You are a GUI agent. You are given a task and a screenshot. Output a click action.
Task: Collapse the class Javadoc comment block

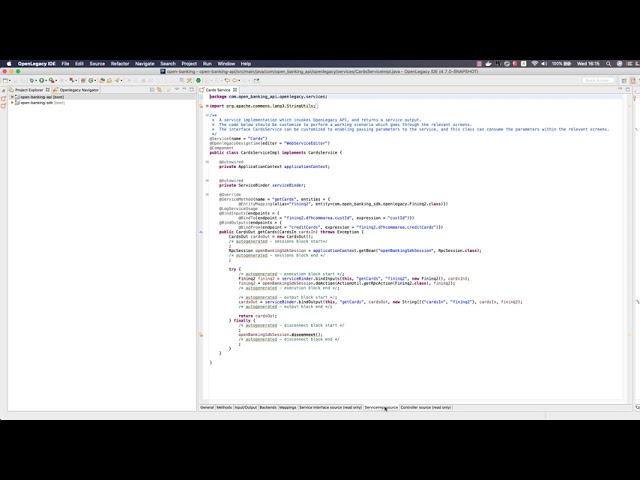click(207, 115)
